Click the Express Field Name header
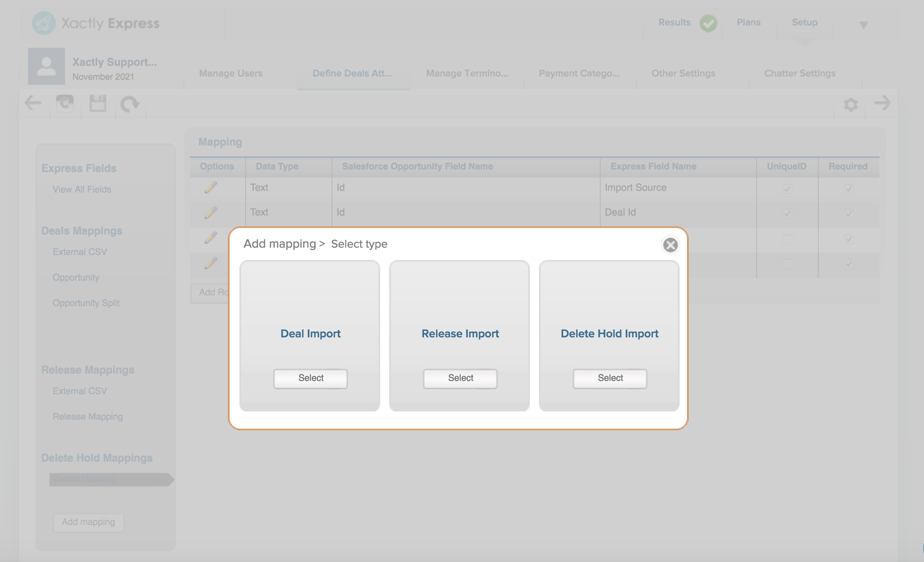Image resolution: width=924 pixels, height=562 pixels. [x=653, y=166]
